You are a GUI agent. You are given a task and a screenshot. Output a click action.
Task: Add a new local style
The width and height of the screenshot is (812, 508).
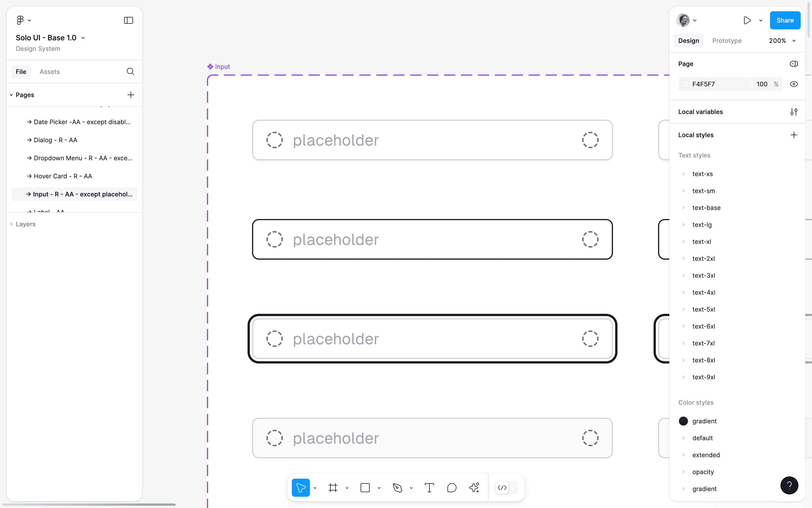[x=794, y=135]
